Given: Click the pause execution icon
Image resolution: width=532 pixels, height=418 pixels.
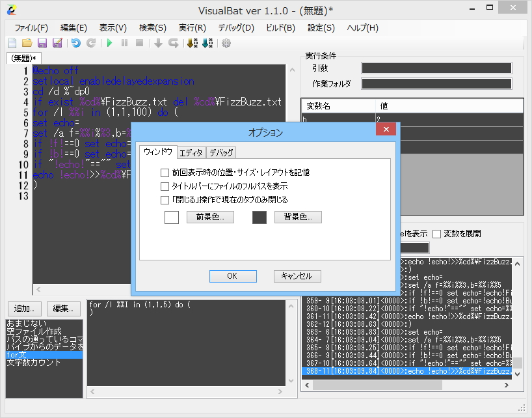Looking at the screenshot, I should [x=124, y=43].
